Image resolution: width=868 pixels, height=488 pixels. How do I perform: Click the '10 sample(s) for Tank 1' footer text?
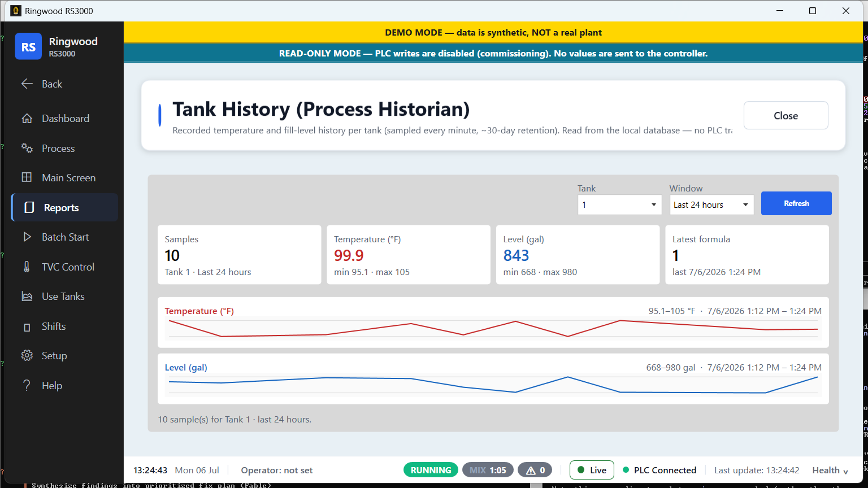point(235,419)
